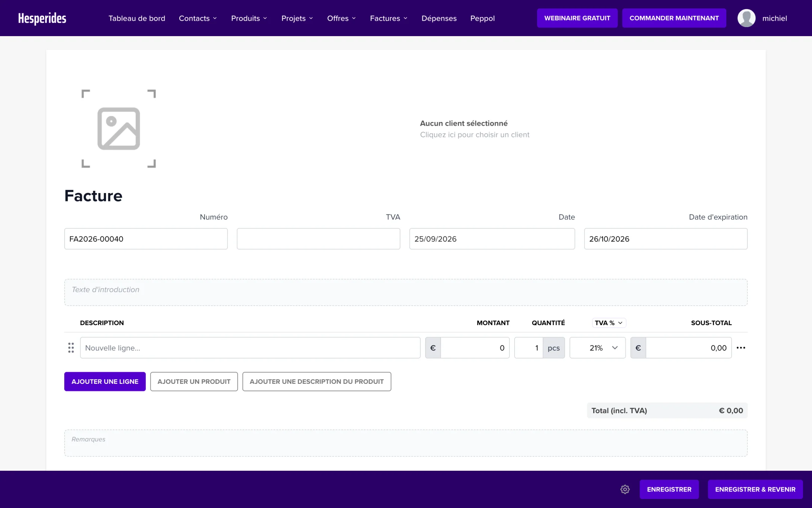812x508 pixels.
Task: Open the three-dot line options menu
Action: coord(741,348)
